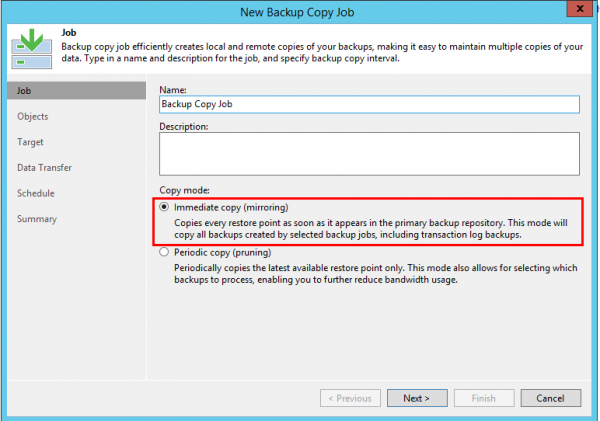Image resolution: width=600 pixels, height=421 pixels.
Task: Cancel the backup copy job wizard
Action: pos(549,397)
